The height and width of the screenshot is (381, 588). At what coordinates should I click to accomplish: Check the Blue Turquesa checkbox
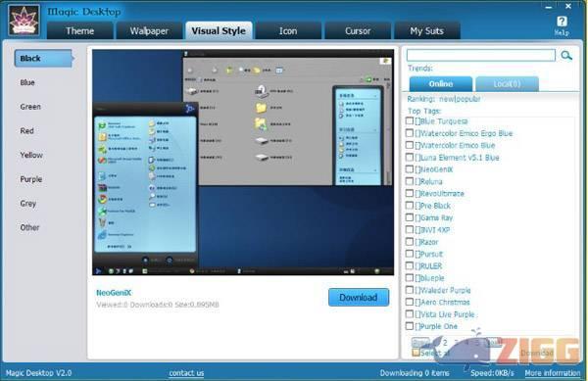click(x=410, y=121)
